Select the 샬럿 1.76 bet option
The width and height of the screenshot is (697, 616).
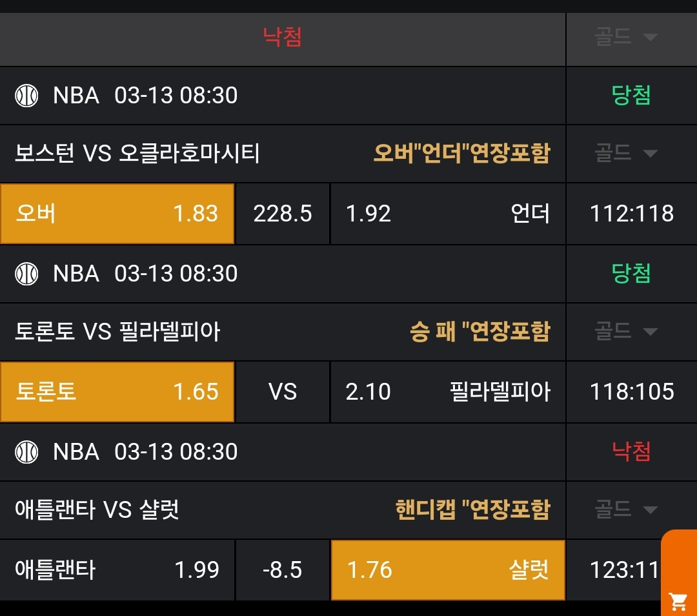[x=448, y=570]
